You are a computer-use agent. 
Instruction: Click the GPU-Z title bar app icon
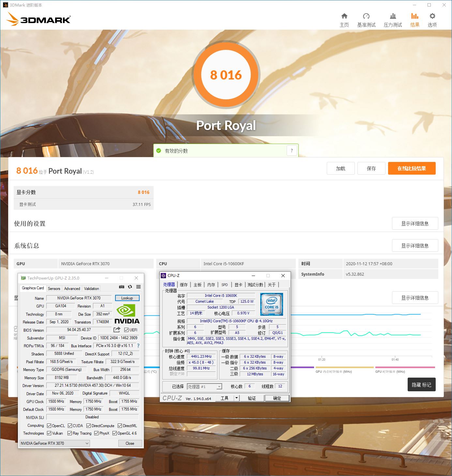tap(23, 278)
